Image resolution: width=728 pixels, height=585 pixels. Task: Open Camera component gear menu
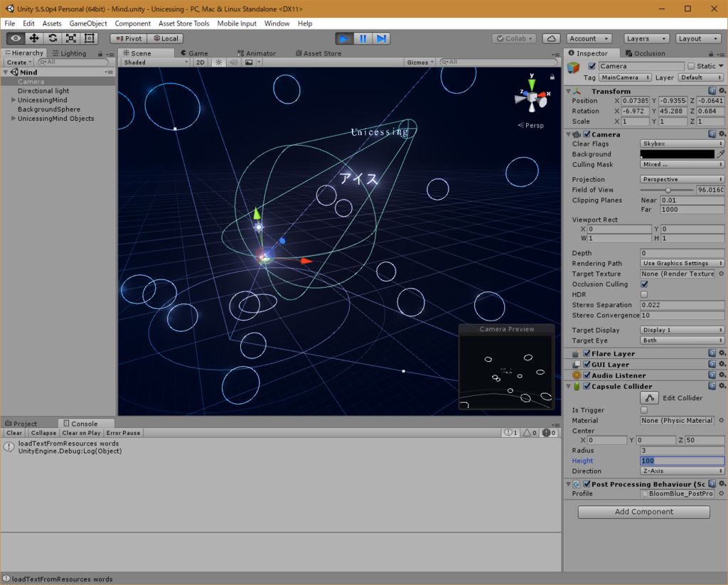point(722,134)
